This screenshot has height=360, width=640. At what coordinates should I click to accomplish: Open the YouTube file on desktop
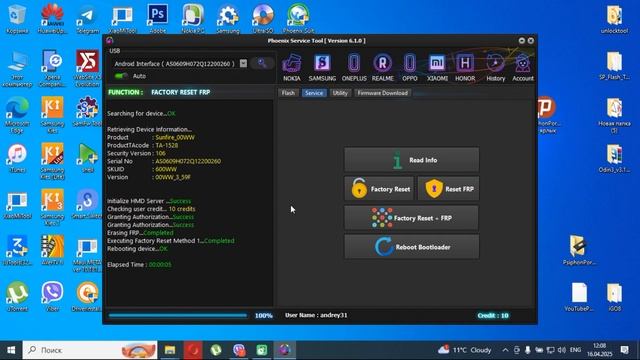(x=579, y=297)
